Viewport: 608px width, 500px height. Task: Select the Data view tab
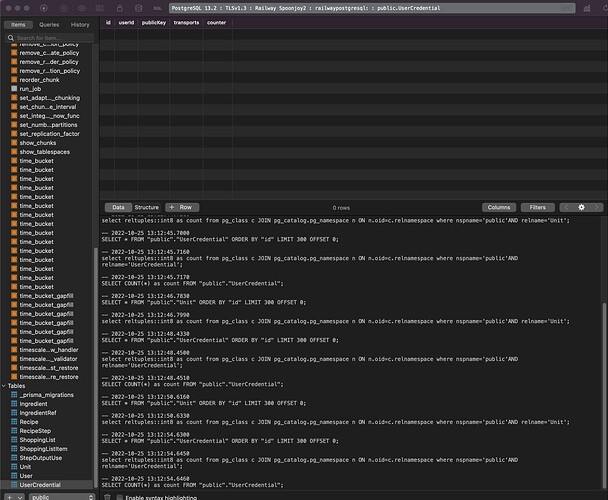coord(118,208)
